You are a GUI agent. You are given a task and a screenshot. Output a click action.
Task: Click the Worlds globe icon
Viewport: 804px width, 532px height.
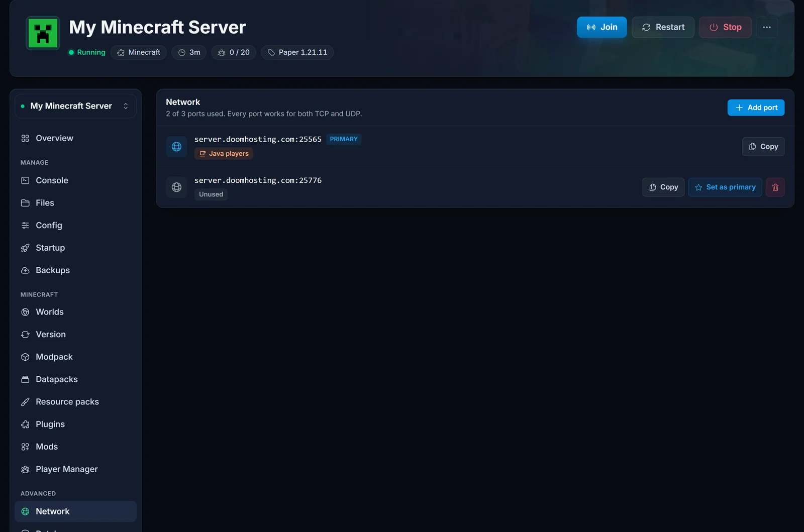tap(25, 312)
